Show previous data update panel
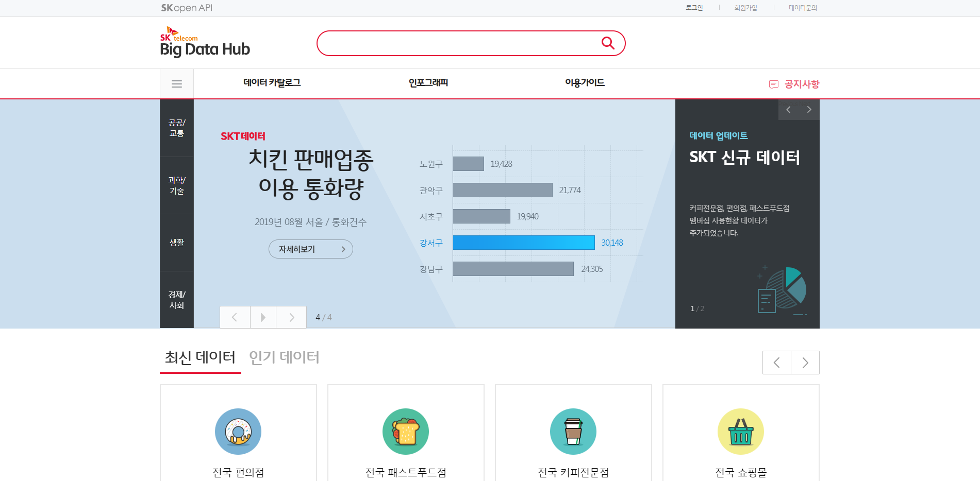The width and height of the screenshot is (980, 481). click(x=788, y=110)
